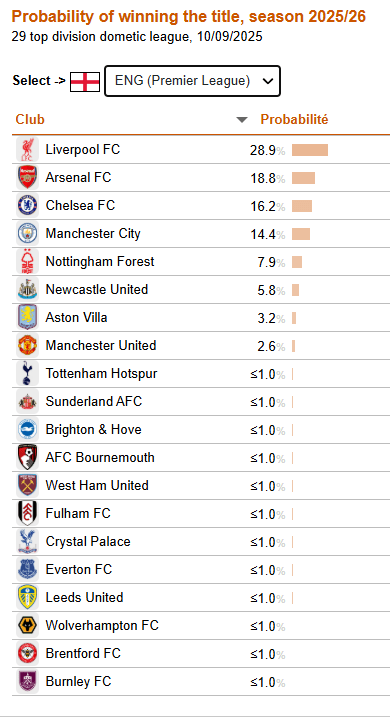The height and width of the screenshot is (719, 390).
Task: Click the England flag icon
Action: (85, 82)
